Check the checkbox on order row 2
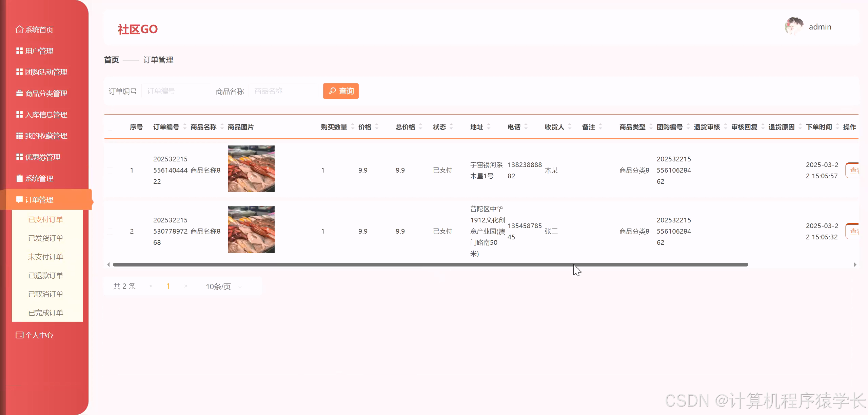 pyautogui.click(x=110, y=231)
